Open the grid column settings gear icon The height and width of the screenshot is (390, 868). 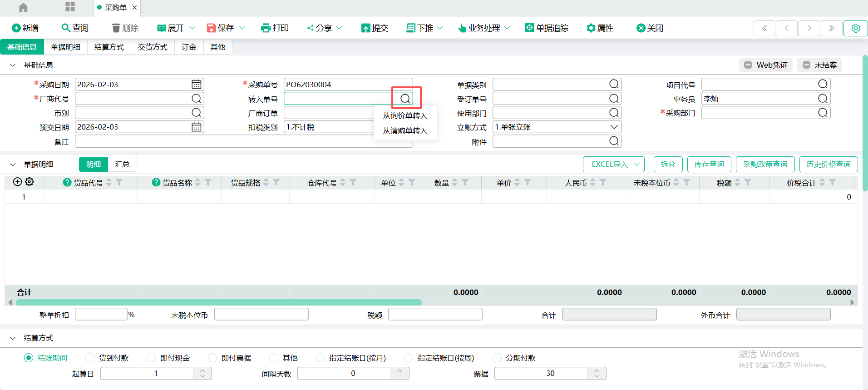[30, 182]
